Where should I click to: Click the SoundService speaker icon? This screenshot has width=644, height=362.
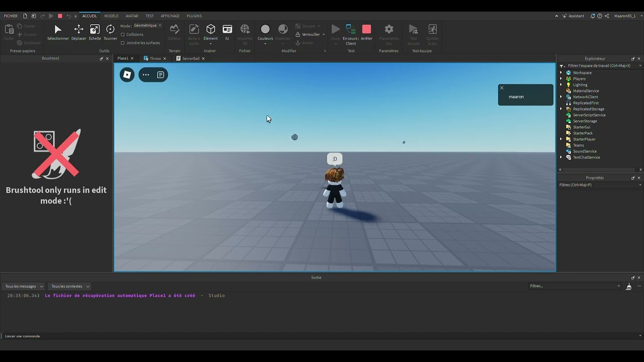pyautogui.click(x=569, y=151)
